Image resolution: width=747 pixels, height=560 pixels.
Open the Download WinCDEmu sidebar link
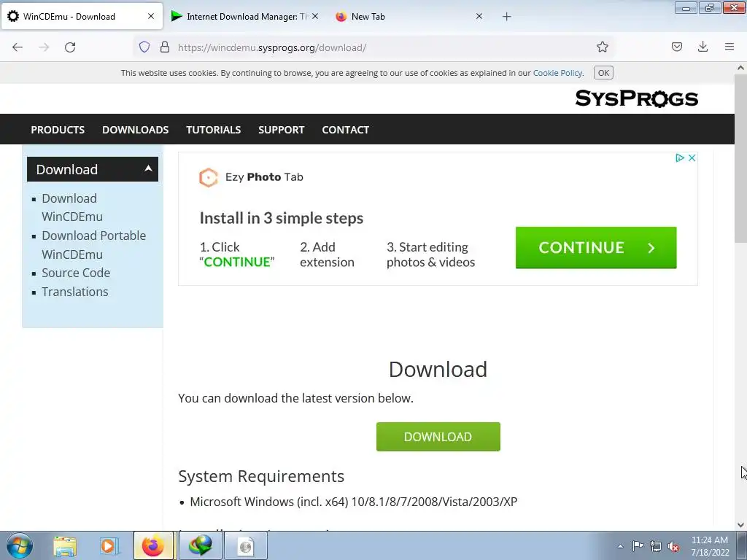72,207
